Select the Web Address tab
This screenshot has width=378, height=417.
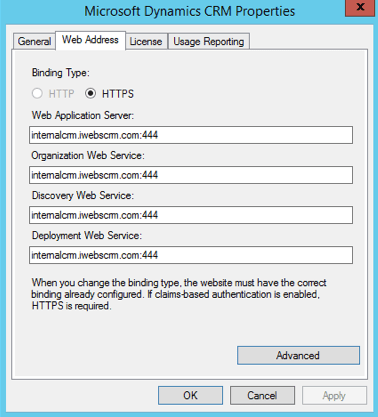coord(90,40)
